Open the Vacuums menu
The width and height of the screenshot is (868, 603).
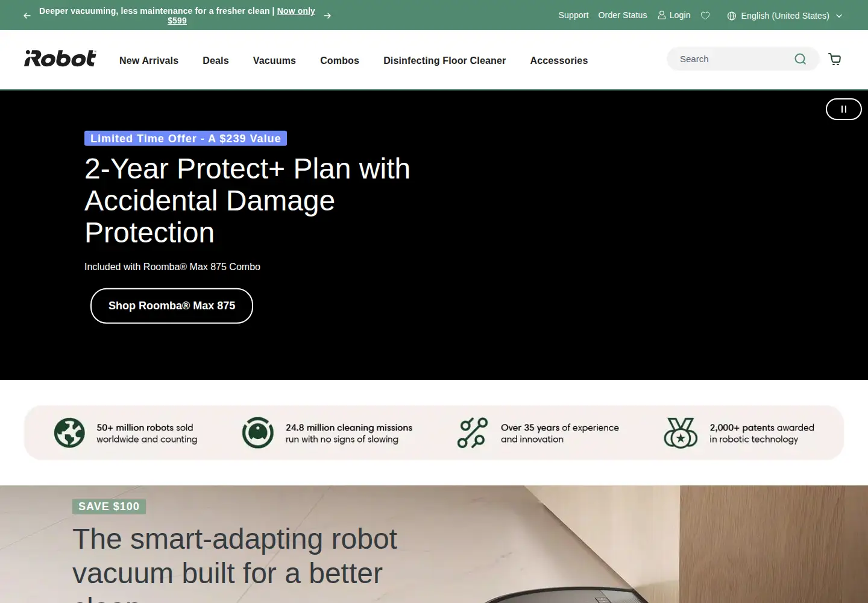pyautogui.click(x=274, y=60)
